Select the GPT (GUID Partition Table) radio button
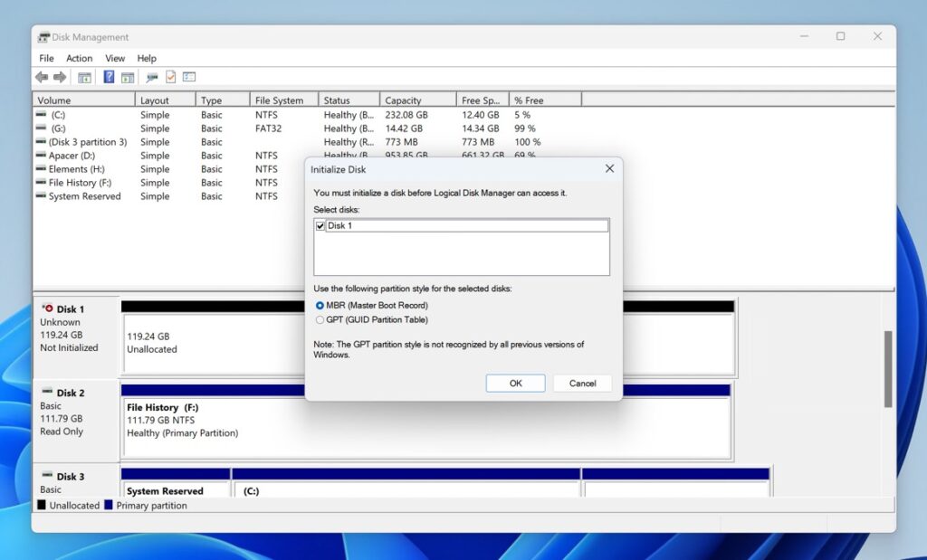Screen dimensions: 927x560 (321, 318)
